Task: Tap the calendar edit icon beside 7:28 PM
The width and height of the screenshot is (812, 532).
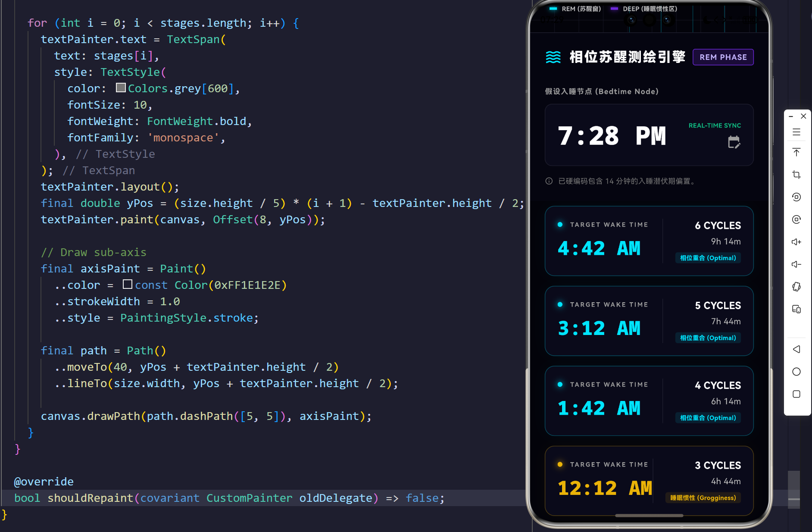Action: pos(734,142)
